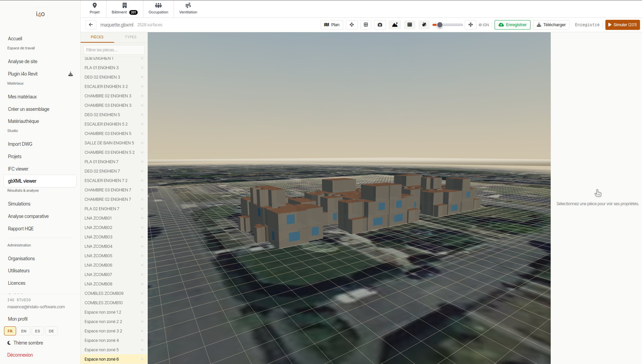Click the download icon beside Plugin i4o Revit
Image resolution: width=642 pixels, height=364 pixels.
coord(71,74)
